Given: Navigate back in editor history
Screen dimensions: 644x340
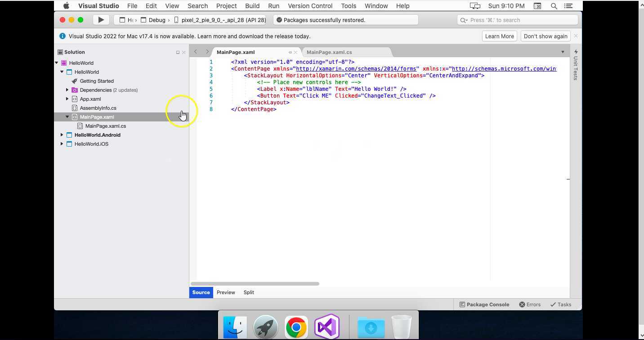Looking at the screenshot, I should (196, 52).
